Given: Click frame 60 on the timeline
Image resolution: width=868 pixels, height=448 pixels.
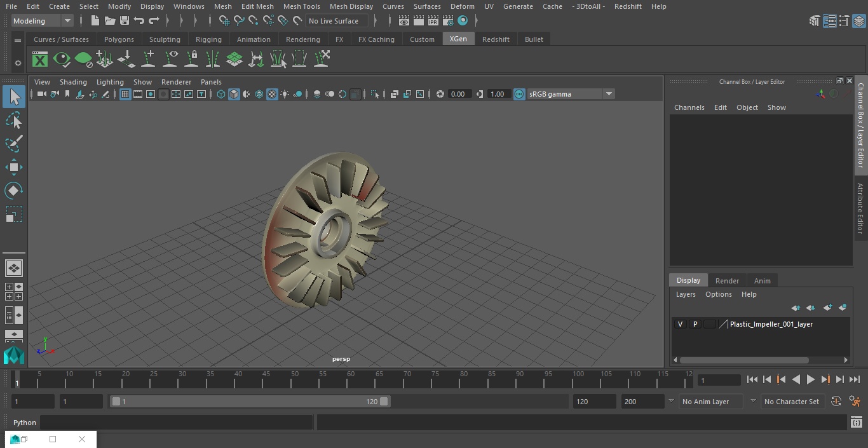Looking at the screenshot, I should tap(351, 379).
